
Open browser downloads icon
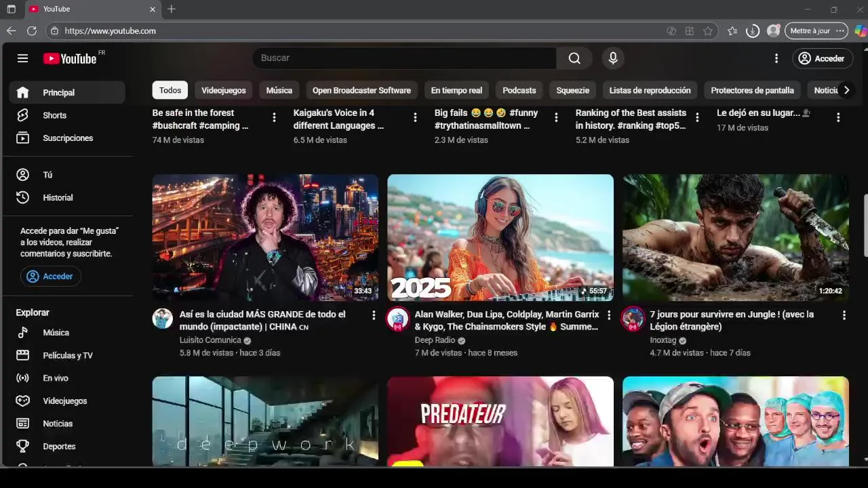(x=752, y=30)
